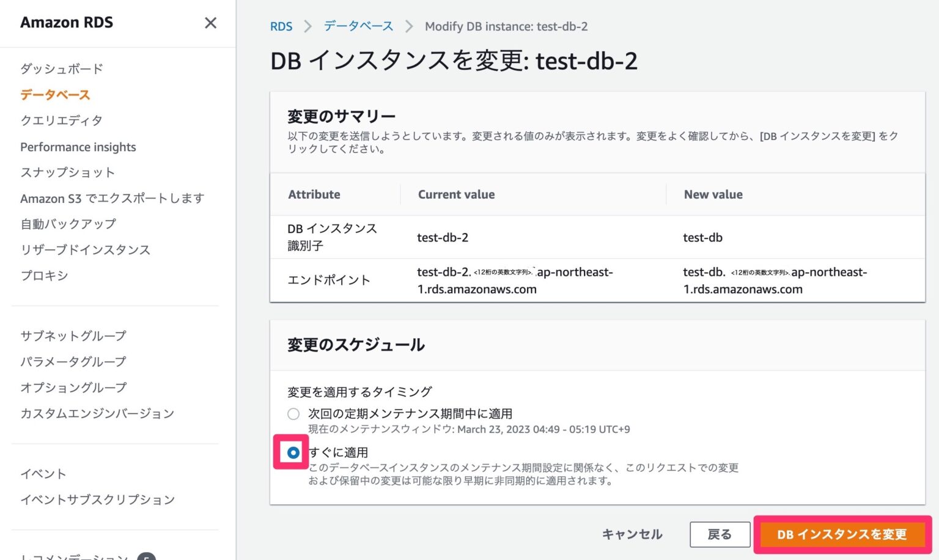Open ダッシュボード from the sidebar

(61, 69)
